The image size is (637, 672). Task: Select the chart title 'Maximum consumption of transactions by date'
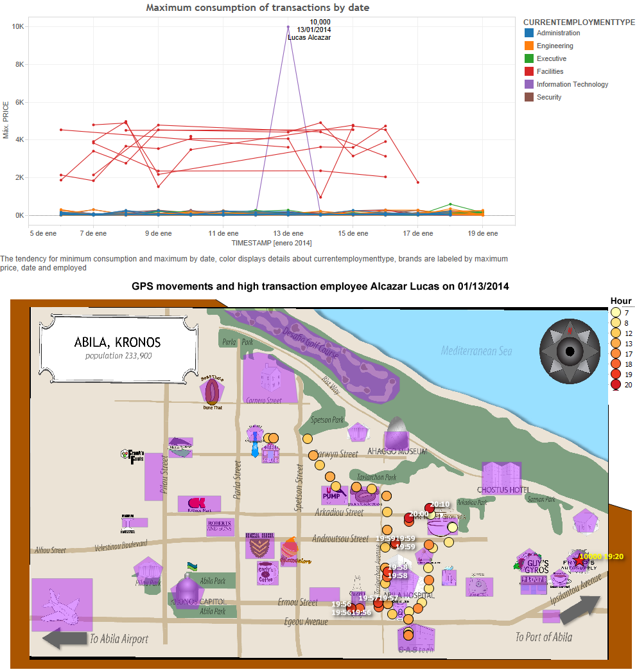[257, 8]
